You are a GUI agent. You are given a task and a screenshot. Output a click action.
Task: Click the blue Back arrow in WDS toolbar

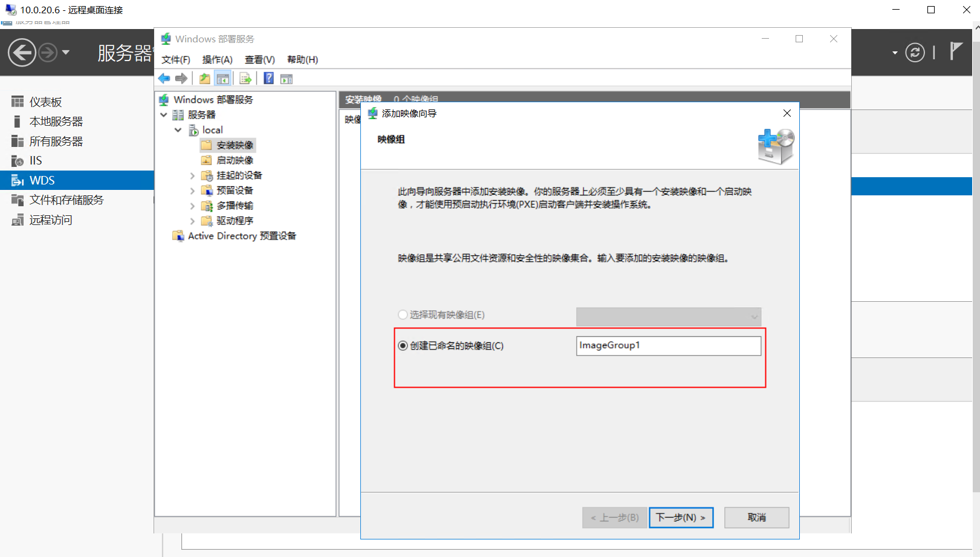pos(164,78)
